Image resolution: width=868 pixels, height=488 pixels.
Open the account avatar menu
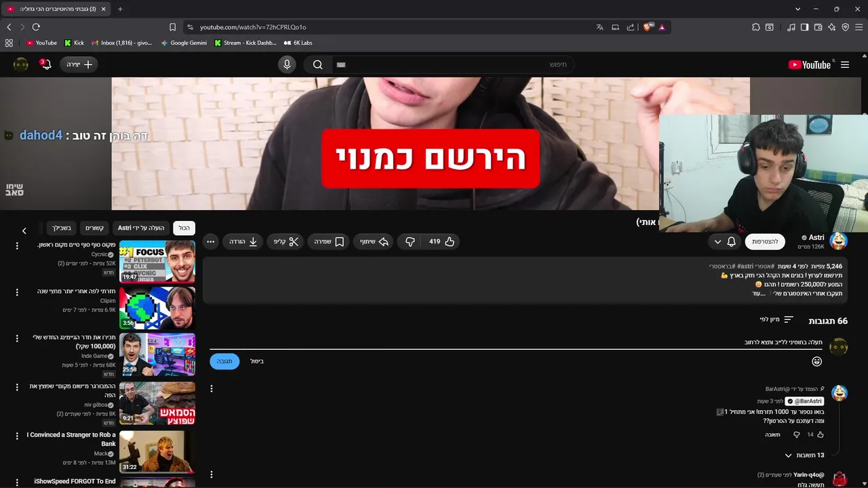tap(21, 64)
